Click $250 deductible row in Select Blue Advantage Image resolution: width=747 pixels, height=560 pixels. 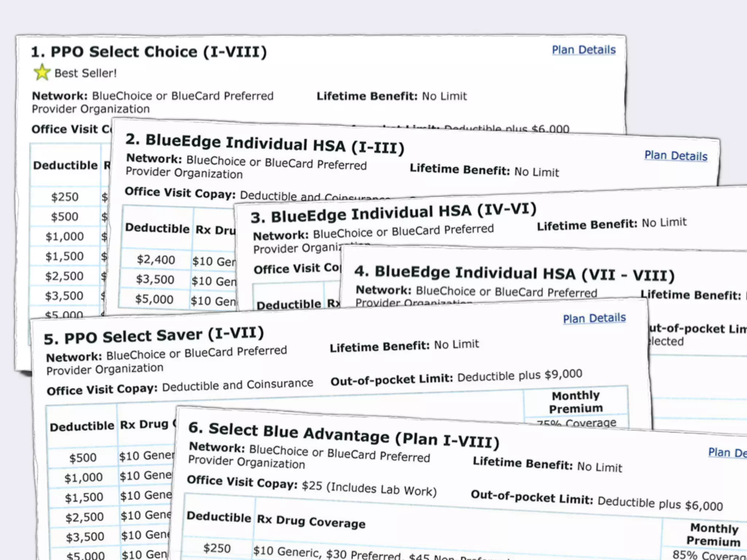(x=217, y=548)
